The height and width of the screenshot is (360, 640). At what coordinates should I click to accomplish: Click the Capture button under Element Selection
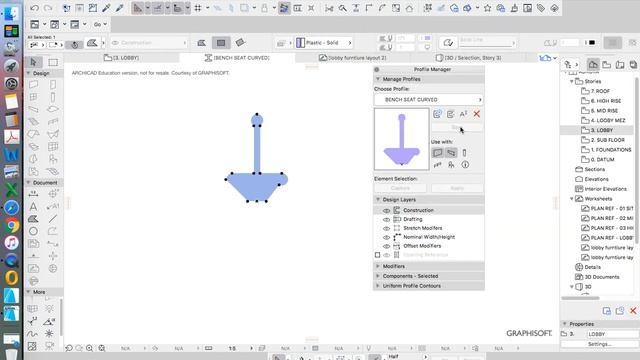[x=400, y=188]
